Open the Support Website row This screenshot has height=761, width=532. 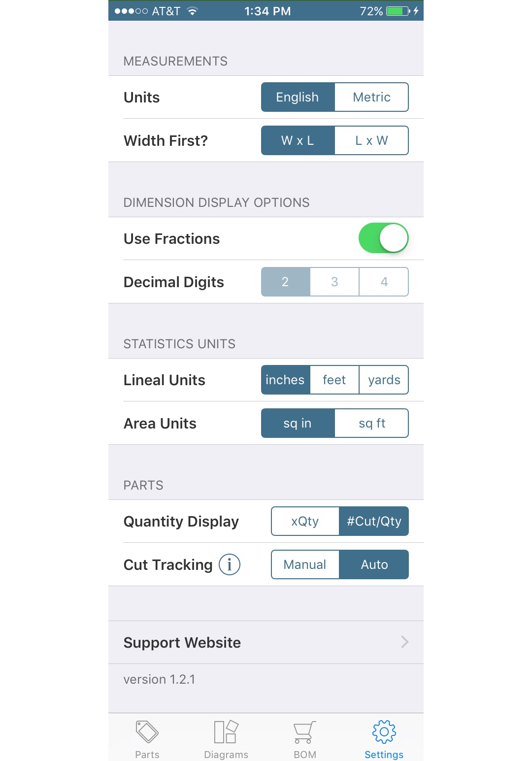(266, 642)
